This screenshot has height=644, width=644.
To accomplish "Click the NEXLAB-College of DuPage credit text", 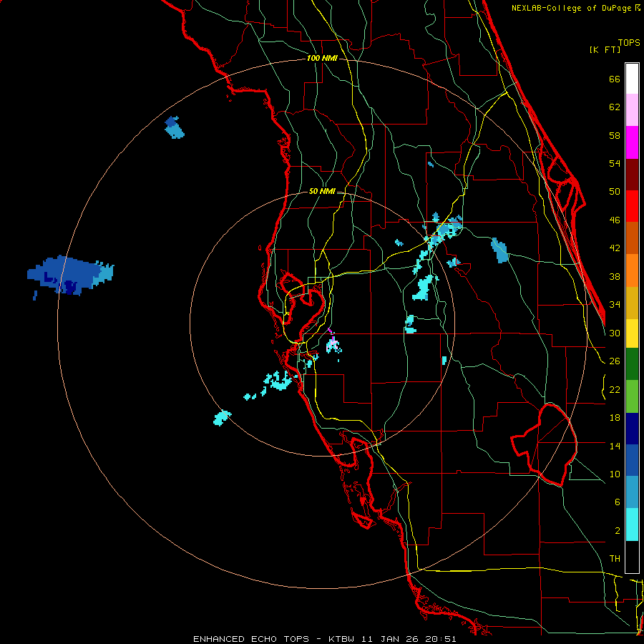I will click(x=575, y=8).
